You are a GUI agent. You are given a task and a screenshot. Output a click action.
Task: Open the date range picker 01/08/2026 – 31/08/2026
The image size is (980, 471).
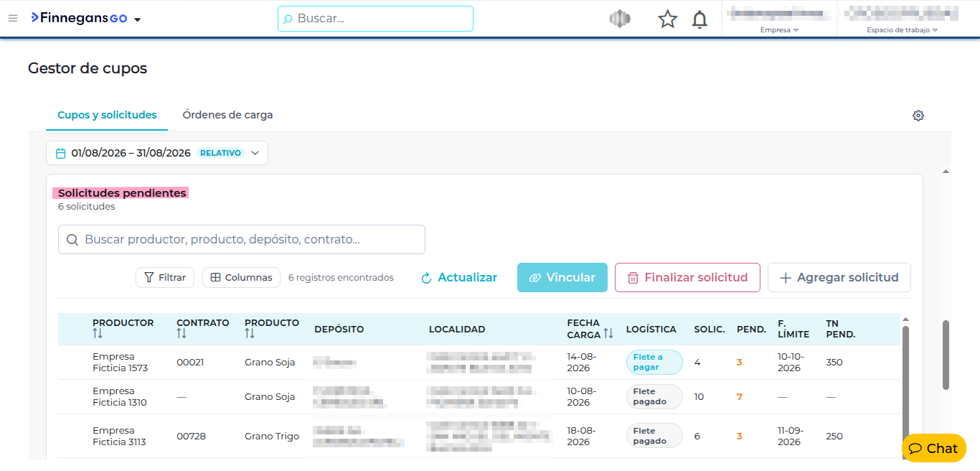[157, 153]
